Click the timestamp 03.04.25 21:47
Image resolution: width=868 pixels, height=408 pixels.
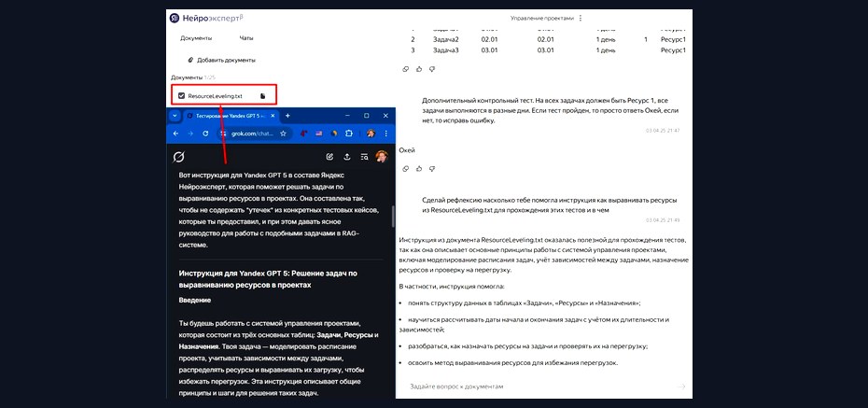coord(663,131)
